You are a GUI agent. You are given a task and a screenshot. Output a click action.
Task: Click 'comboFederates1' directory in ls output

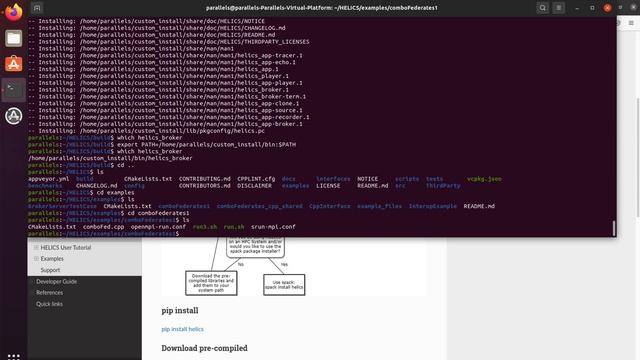point(184,206)
